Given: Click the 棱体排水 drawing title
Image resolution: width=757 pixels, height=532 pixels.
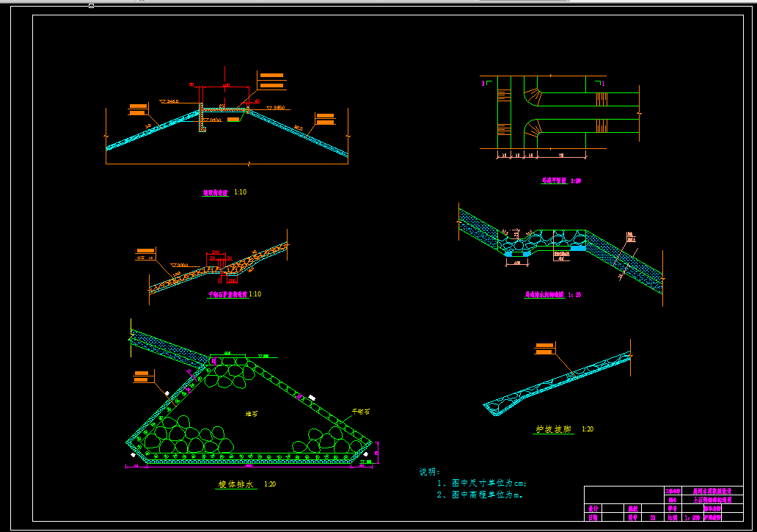Looking at the screenshot, I should pyautogui.click(x=236, y=484).
